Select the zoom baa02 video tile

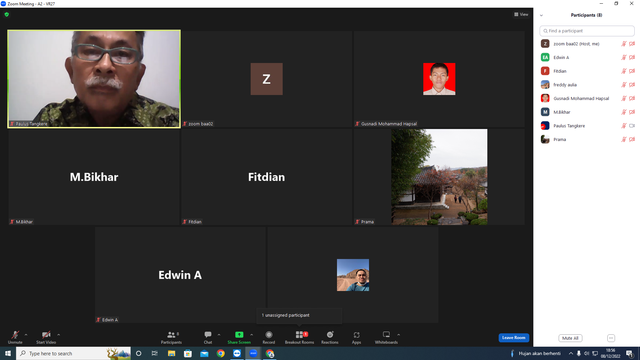[x=267, y=79]
